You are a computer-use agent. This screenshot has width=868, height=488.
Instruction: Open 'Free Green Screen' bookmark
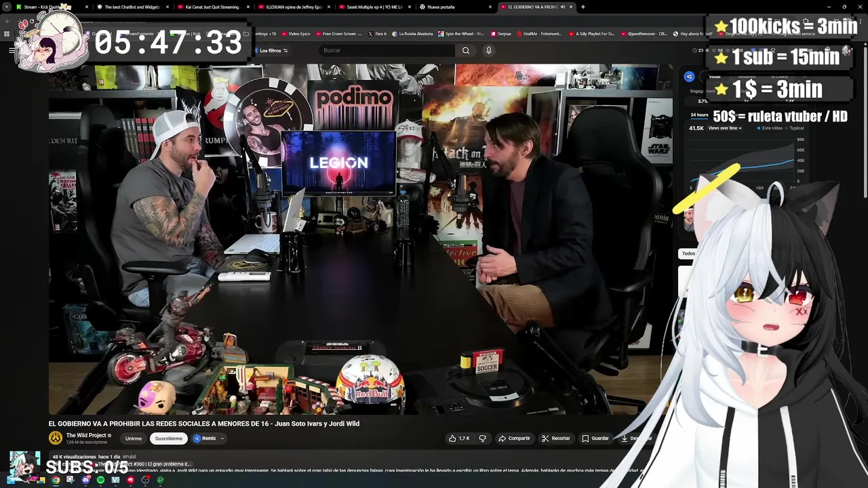[338, 33]
